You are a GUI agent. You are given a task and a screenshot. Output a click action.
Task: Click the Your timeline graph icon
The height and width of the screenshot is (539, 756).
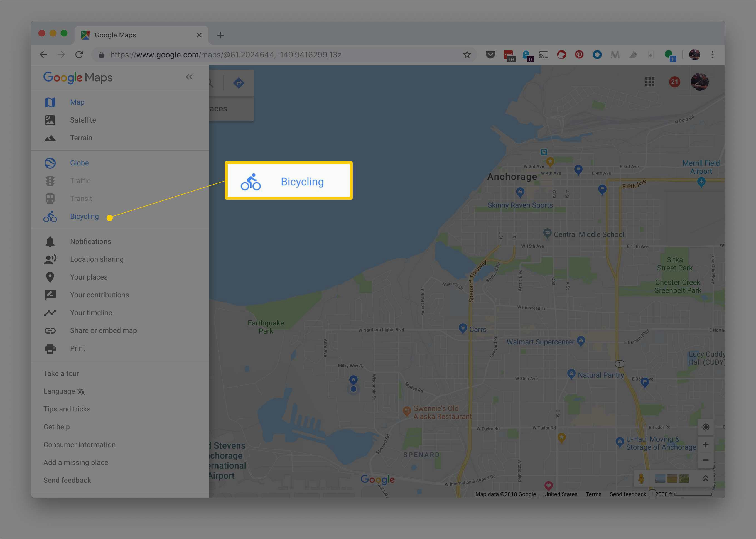[50, 313]
